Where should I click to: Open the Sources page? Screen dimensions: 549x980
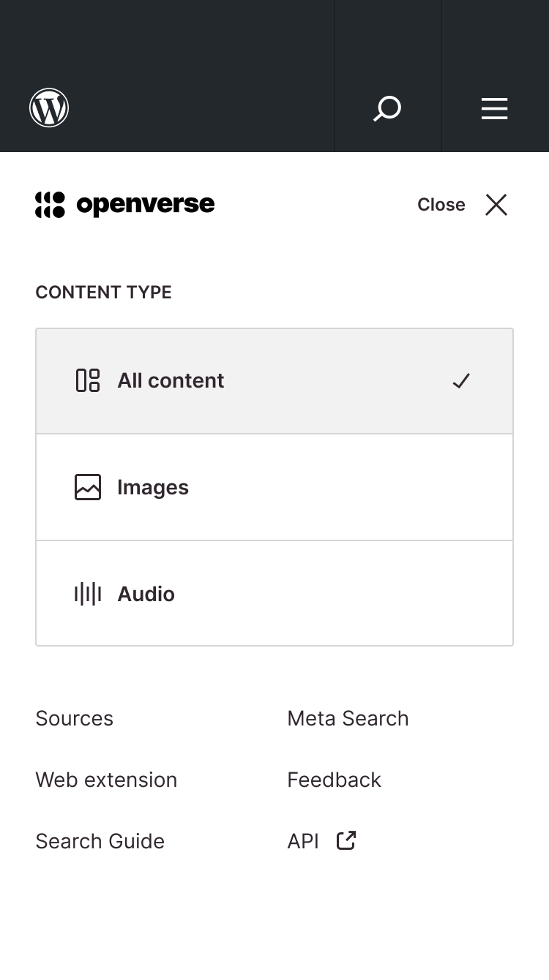[74, 718]
